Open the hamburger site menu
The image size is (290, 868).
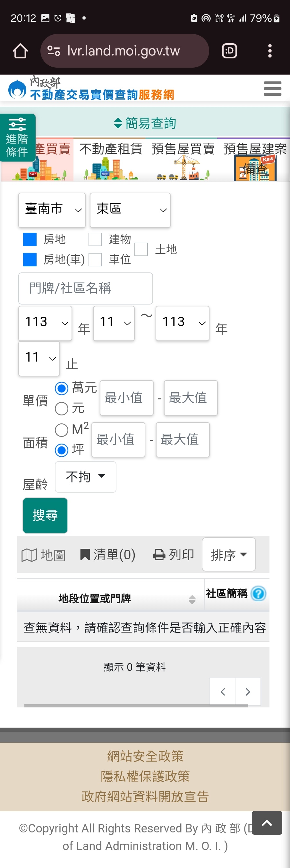[x=272, y=88]
